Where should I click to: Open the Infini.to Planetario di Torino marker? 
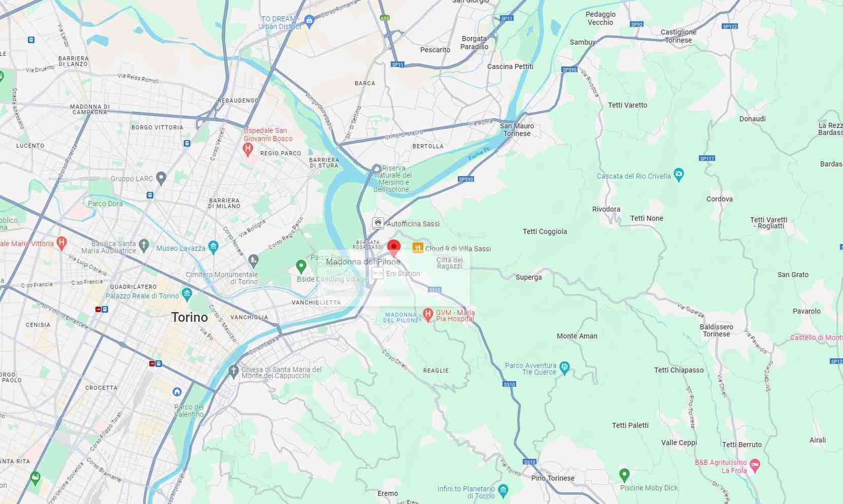click(x=503, y=490)
